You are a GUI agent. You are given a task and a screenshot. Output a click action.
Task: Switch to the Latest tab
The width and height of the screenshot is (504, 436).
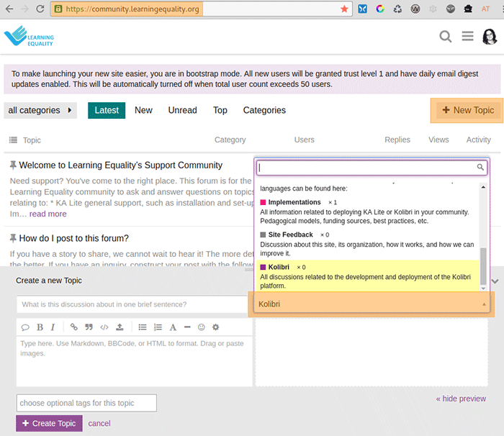click(107, 110)
